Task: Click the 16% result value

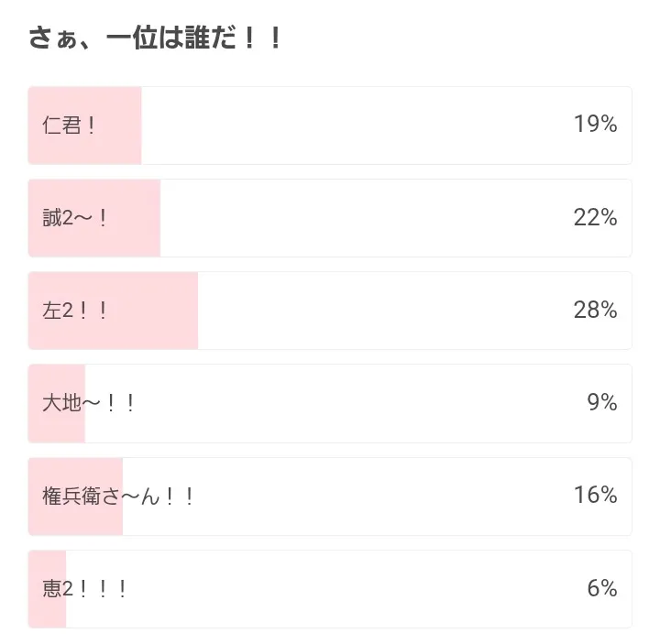Action: click(595, 497)
